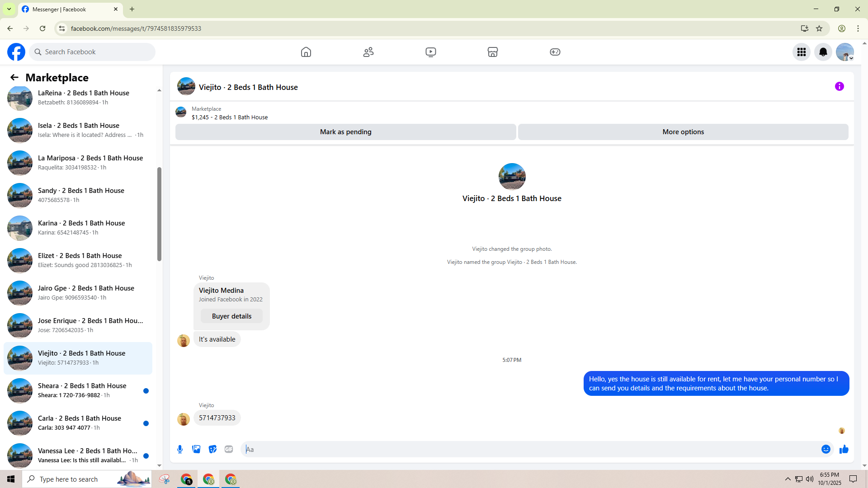Open the taskbar clock and date
The image size is (868, 488).
coord(830,479)
